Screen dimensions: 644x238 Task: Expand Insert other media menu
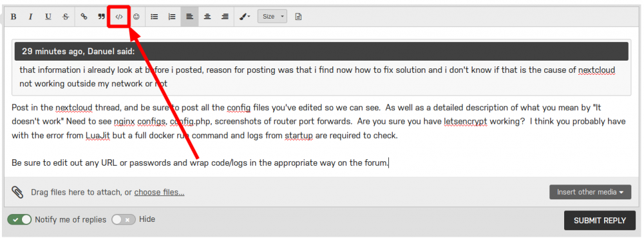click(x=590, y=192)
